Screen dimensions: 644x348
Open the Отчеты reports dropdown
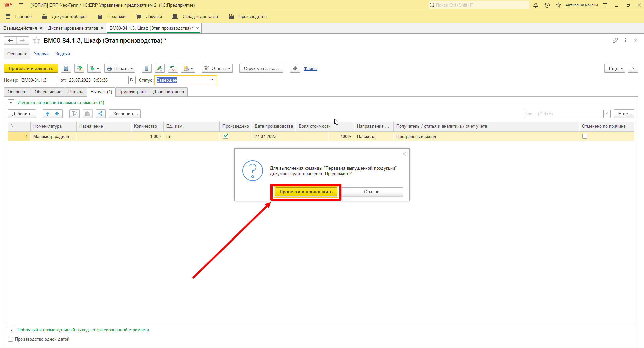[x=217, y=68]
